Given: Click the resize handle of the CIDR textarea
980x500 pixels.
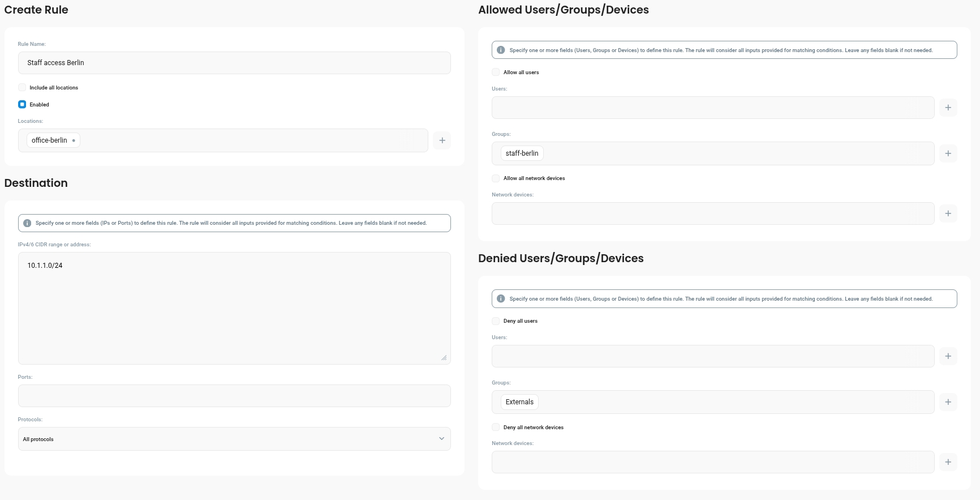Looking at the screenshot, I should (444, 358).
